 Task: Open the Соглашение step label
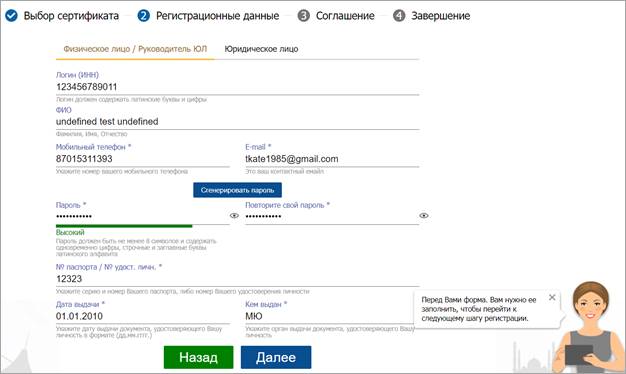pos(345,16)
